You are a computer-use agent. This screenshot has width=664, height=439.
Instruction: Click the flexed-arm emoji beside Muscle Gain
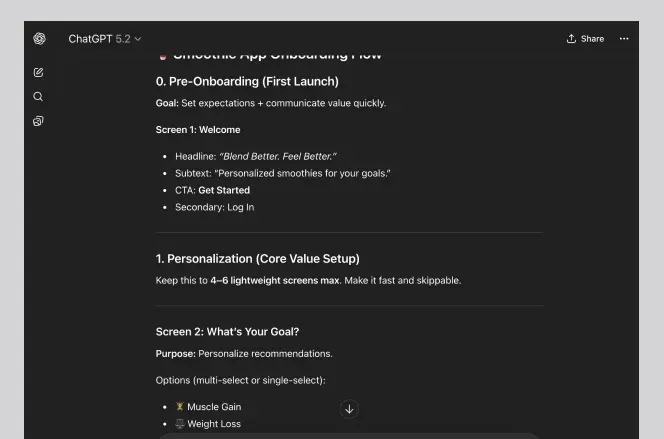click(x=180, y=407)
